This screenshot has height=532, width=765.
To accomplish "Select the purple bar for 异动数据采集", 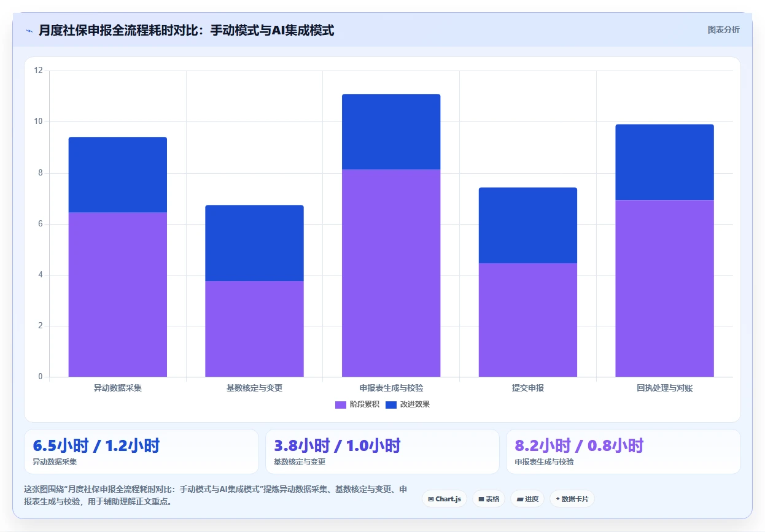I will (x=118, y=295).
